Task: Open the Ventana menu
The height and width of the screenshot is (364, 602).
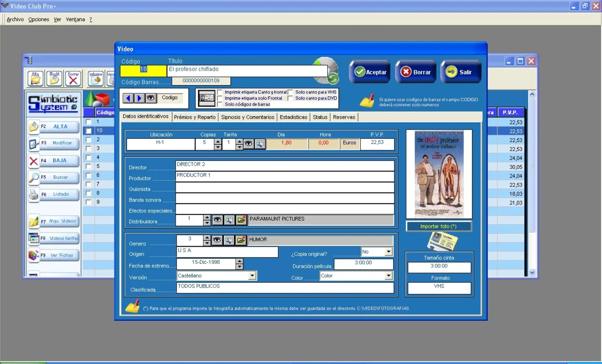Action: [76, 20]
